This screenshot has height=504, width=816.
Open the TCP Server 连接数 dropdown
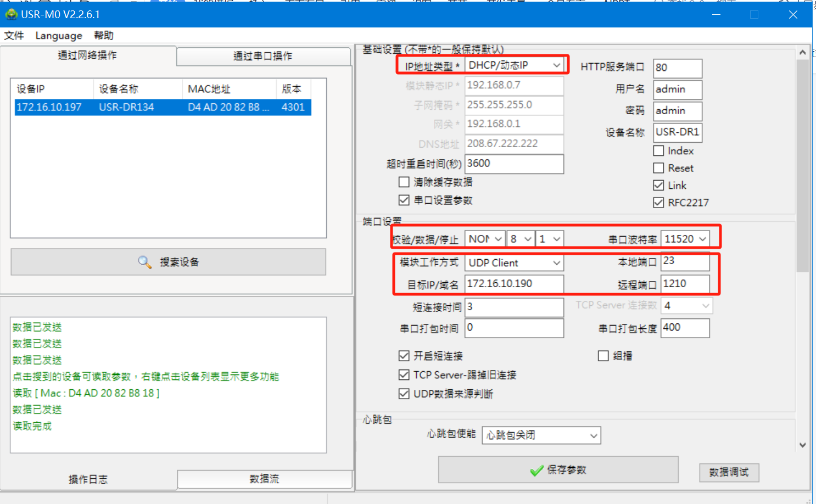[686, 305]
